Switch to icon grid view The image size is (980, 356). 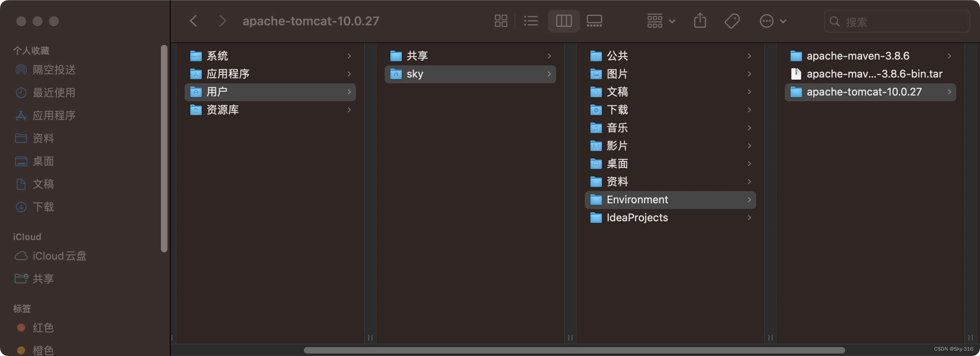click(501, 21)
